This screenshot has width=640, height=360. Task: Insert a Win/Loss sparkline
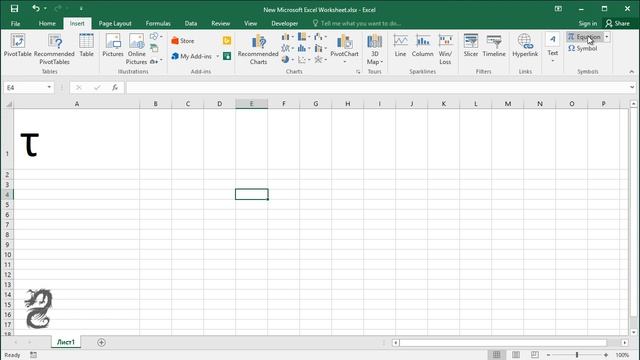(445, 49)
